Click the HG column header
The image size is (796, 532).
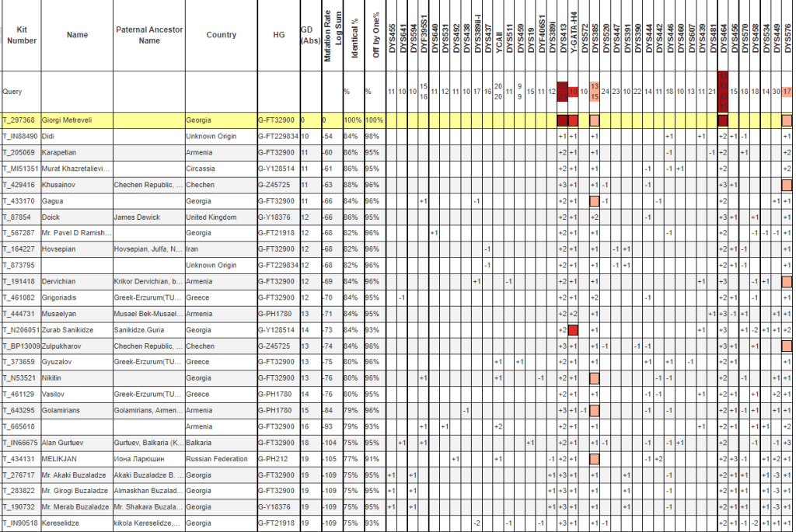(279, 35)
